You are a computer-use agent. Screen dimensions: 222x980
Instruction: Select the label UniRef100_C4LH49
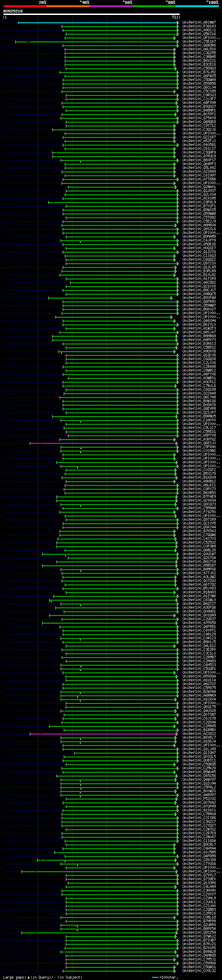[x=199, y=887]
